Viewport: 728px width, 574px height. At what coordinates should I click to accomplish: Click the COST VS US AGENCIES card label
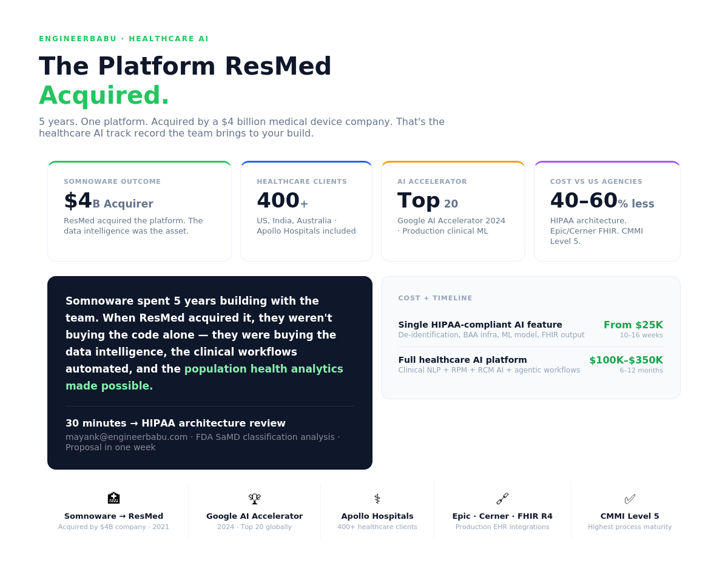pyautogui.click(x=596, y=181)
